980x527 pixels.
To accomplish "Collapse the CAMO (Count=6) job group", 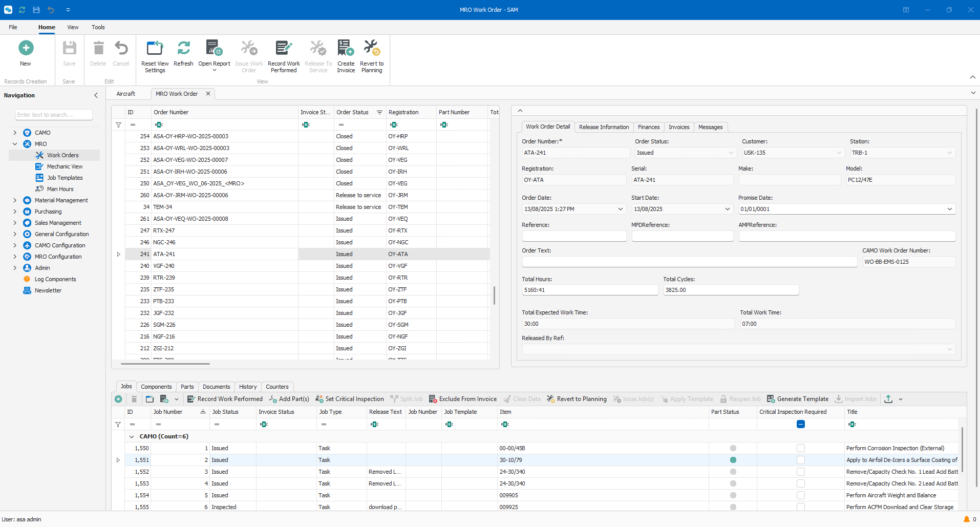I will (132, 436).
